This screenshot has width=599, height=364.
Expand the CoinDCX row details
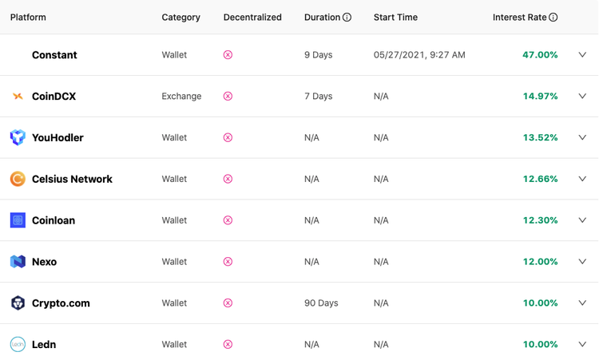coord(582,96)
